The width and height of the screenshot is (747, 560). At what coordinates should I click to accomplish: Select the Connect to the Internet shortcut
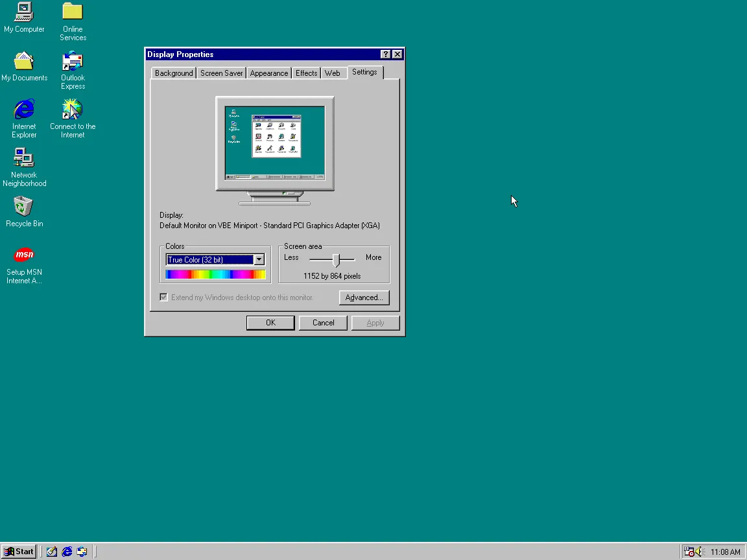coord(73,110)
